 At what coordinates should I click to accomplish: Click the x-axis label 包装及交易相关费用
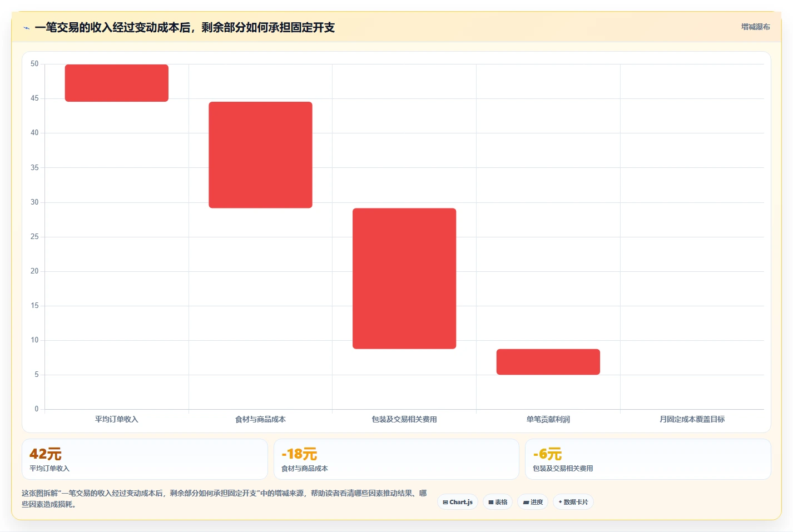coord(404,419)
